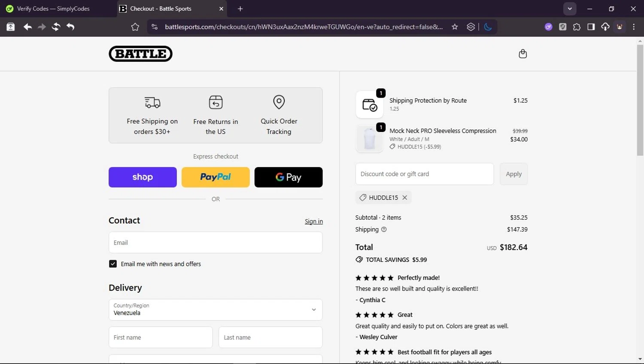Go back with the browser back arrow

pos(27,27)
